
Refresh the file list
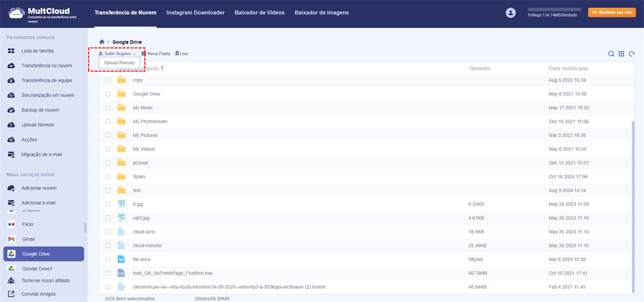pos(632,54)
